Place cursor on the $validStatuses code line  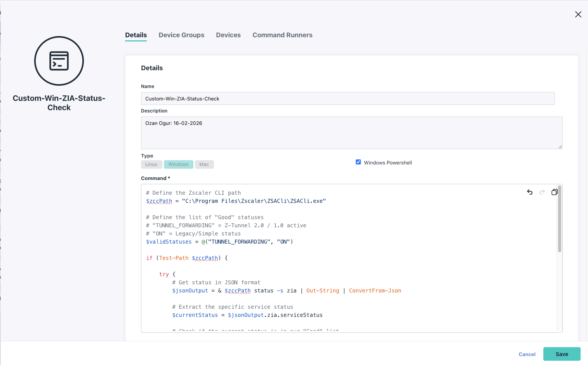pyautogui.click(x=219, y=242)
